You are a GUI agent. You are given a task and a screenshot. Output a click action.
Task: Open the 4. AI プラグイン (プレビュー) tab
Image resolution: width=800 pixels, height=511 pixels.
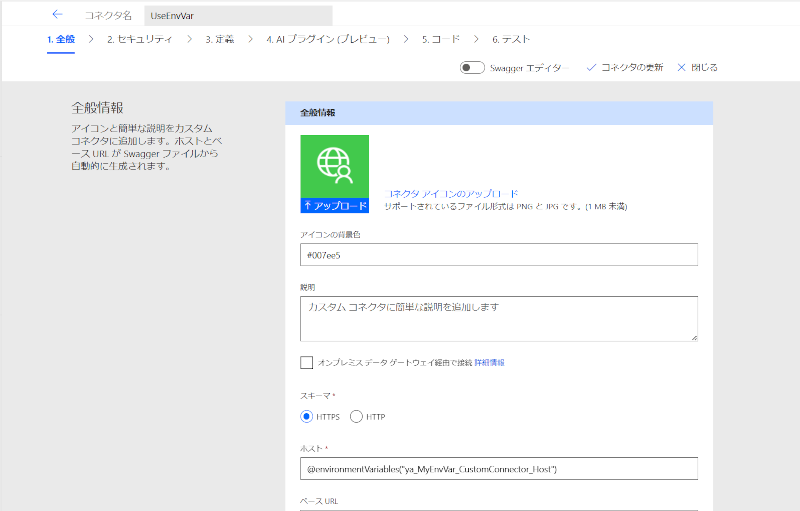click(327, 39)
